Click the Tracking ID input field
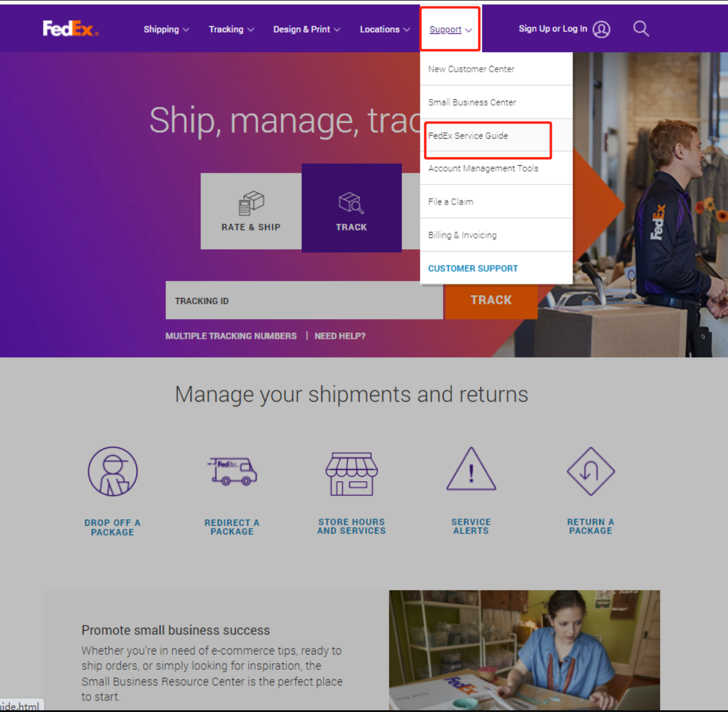Image resolution: width=728 pixels, height=712 pixels. point(304,300)
